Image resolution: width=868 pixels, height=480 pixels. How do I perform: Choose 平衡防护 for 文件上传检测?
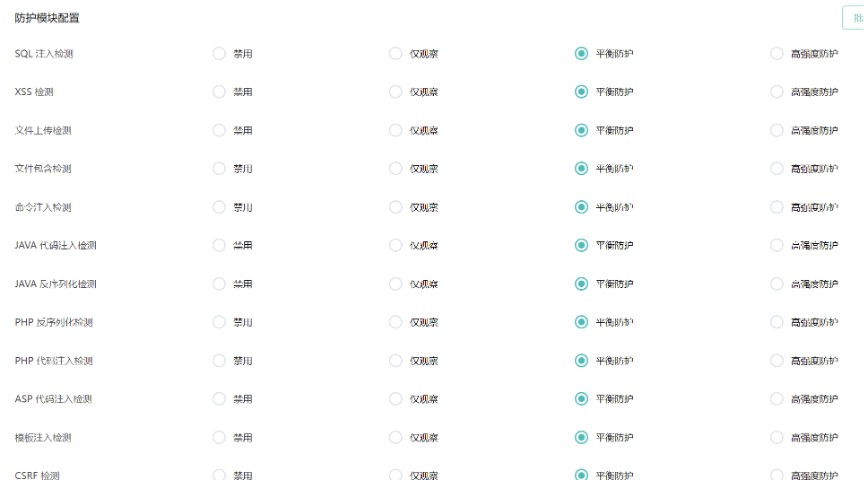(x=582, y=130)
